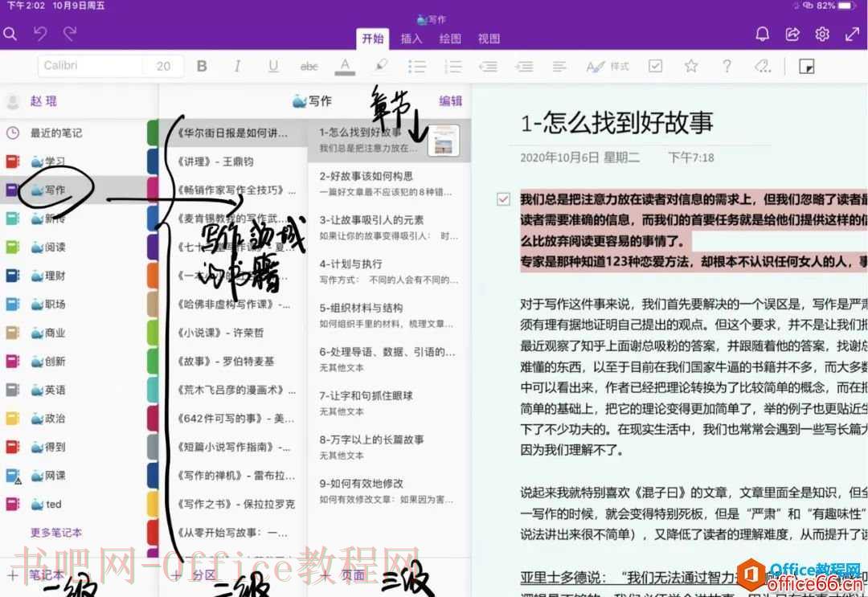Add a new 页面 page
This screenshot has width=868, height=597.
click(343, 575)
